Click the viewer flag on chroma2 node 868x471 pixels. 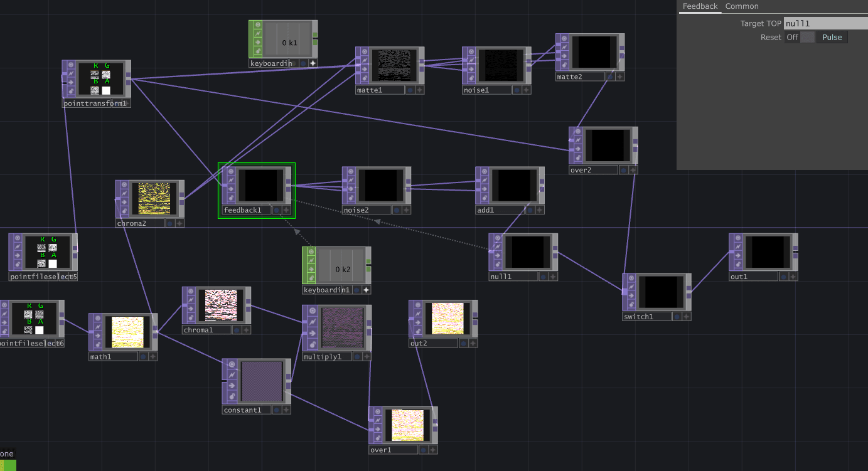[x=124, y=185]
